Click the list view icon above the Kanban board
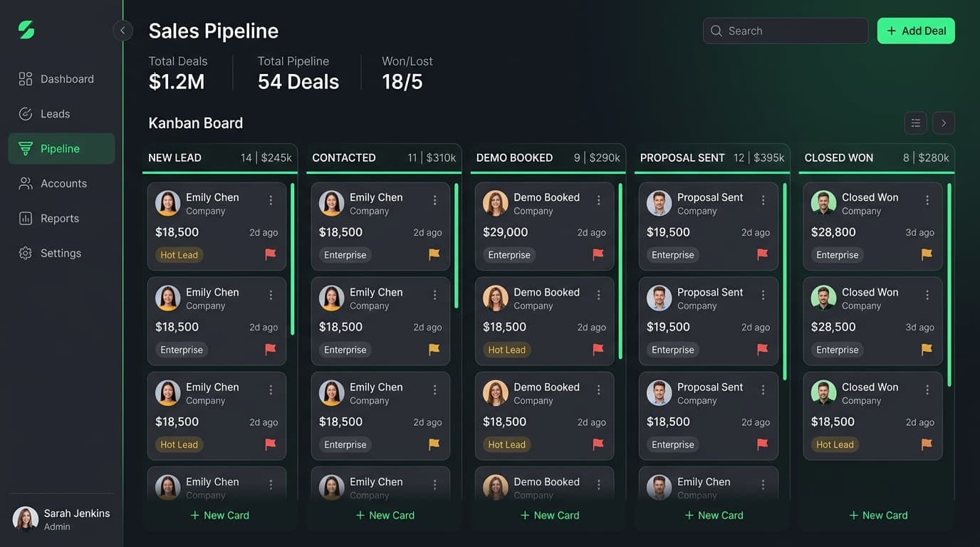This screenshot has height=547, width=980. click(x=915, y=123)
